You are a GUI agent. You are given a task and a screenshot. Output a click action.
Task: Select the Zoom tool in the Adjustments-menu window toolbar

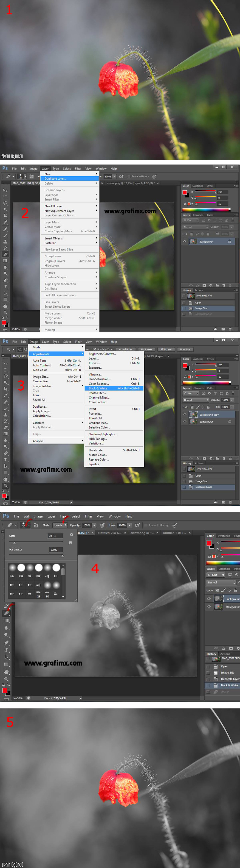coord(5,486)
